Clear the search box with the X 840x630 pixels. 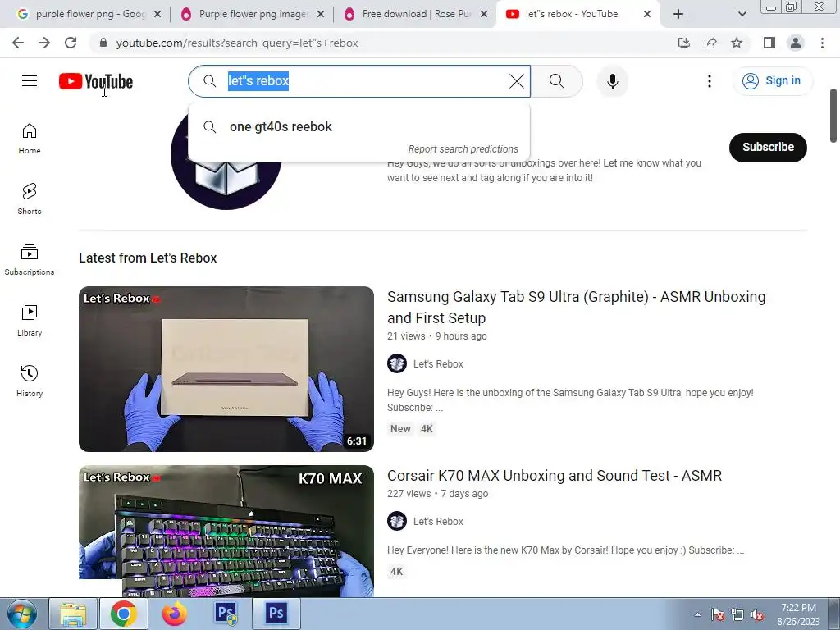pyautogui.click(x=517, y=81)
